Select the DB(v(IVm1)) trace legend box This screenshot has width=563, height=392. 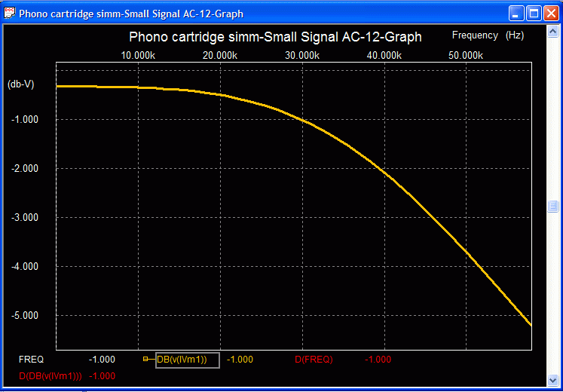tap(187, 360)
